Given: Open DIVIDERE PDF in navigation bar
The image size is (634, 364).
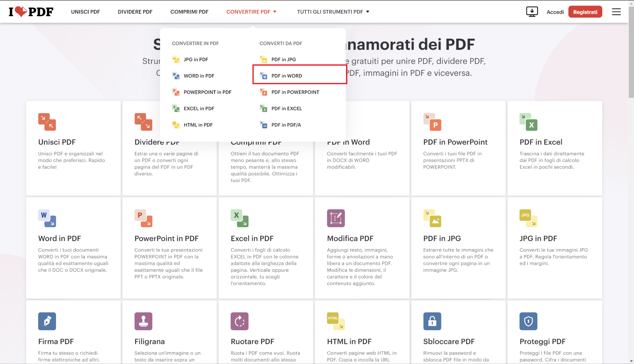Looking at the screenshot, I should pos(135,12).
